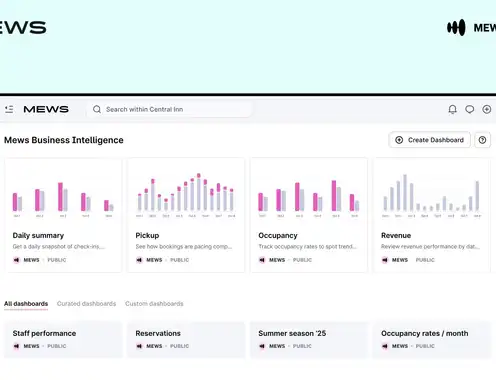Open the chat bubble icon
Viewport: 496px width, 380px height.
pyautogui.click(x=470, y=109)
